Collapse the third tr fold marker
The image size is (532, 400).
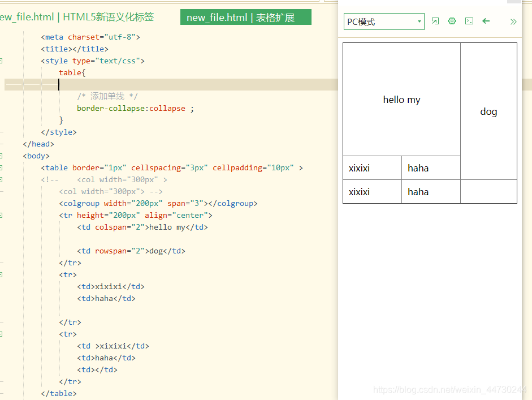[x=1, y=334]
